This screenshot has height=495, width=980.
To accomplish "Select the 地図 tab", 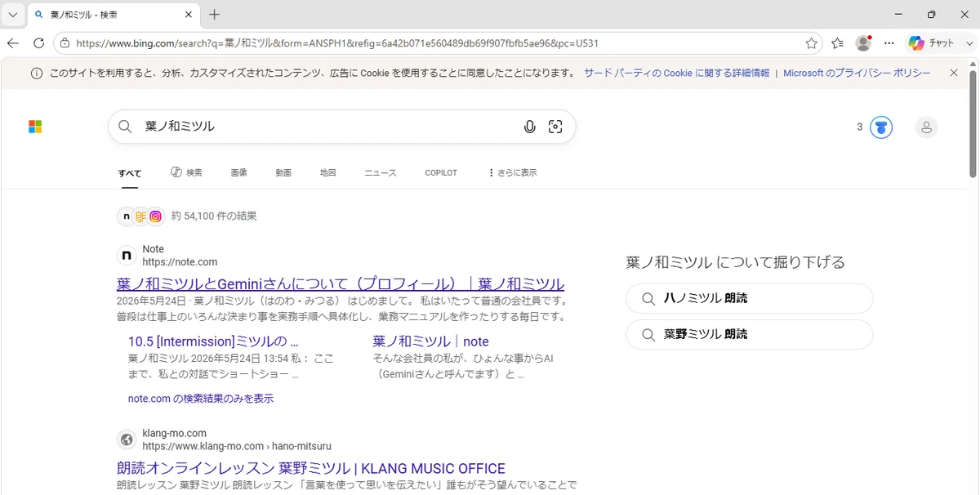I will click(327, 172).
